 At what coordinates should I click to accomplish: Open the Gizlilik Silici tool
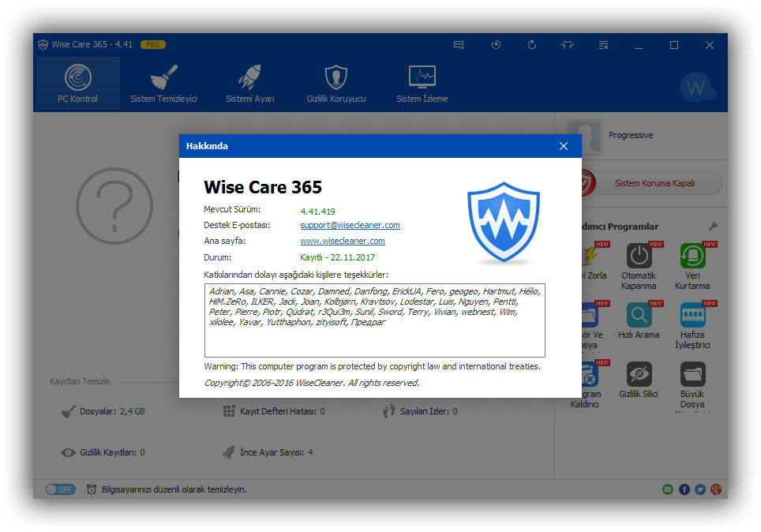[639, 380]
